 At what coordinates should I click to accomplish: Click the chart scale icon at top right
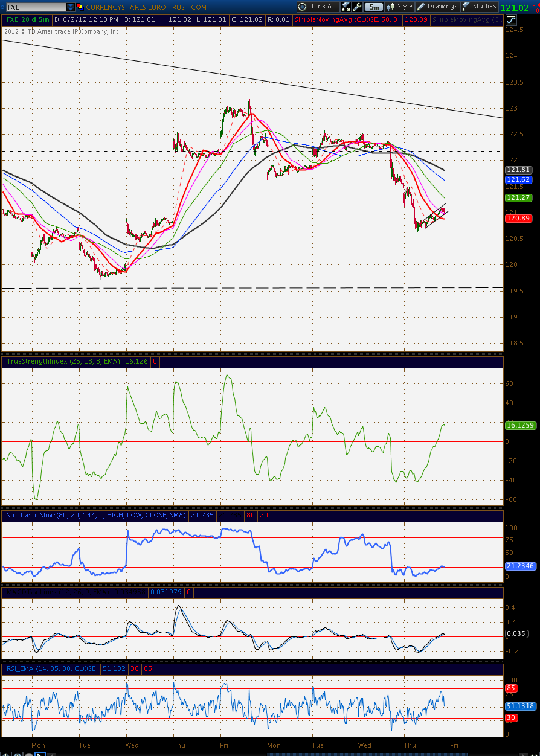[512, 20]
